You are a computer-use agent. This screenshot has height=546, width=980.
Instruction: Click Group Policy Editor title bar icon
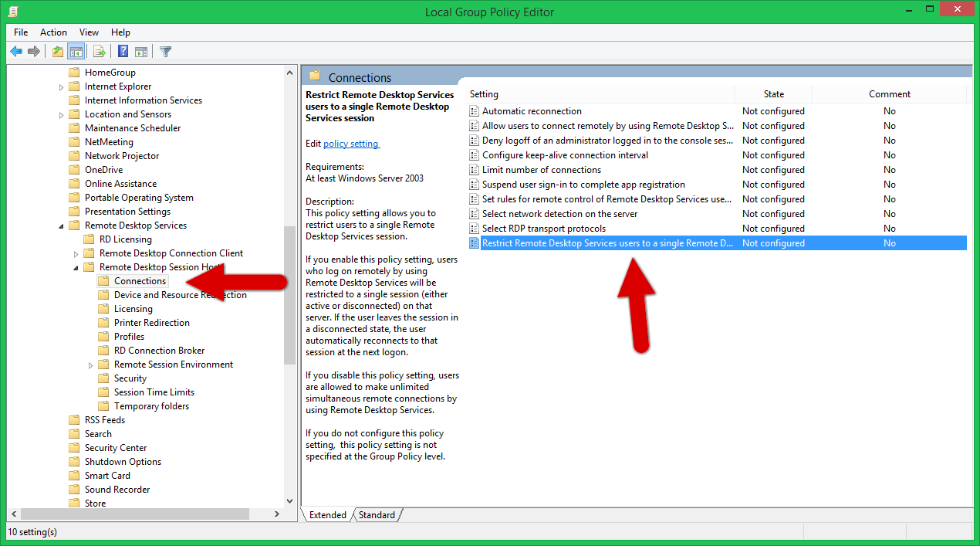click(x=13, y=12)
